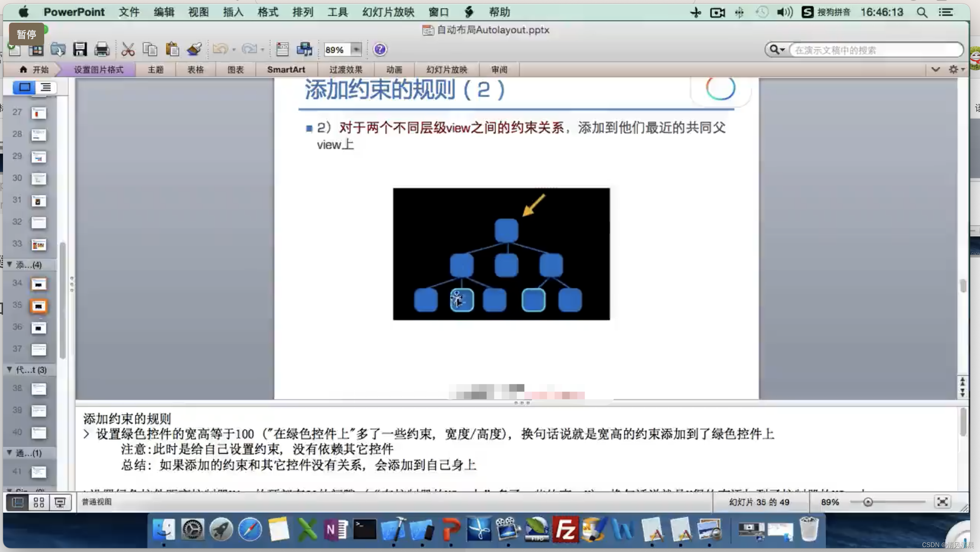The width and height of the screenshot is (980, 552).
Task: Click the Print icon in toolbar
Action: point(102,50)
